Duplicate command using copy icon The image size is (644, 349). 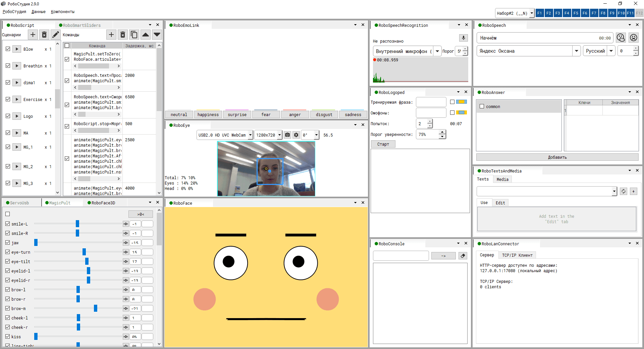pyautogui.click(x=134, y=35)
